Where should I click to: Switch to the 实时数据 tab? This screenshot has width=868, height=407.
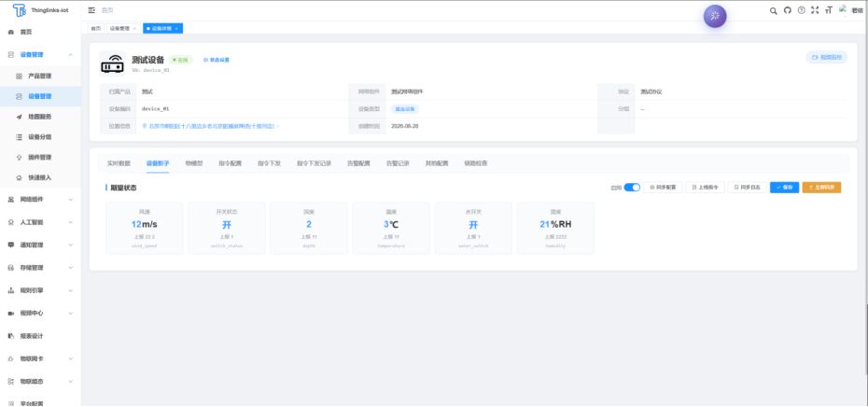(x=119, y=164)
